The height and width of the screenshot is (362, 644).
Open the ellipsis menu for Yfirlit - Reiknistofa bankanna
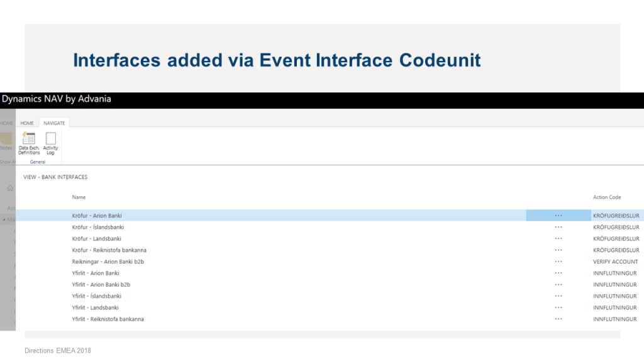pyautogui.click(x=558, y=319)
